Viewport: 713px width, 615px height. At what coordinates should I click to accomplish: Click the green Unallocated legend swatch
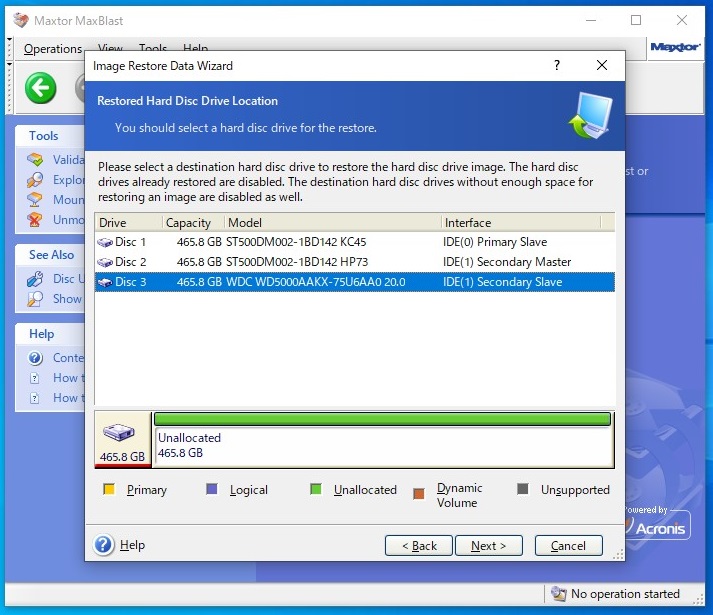[316, 489]
